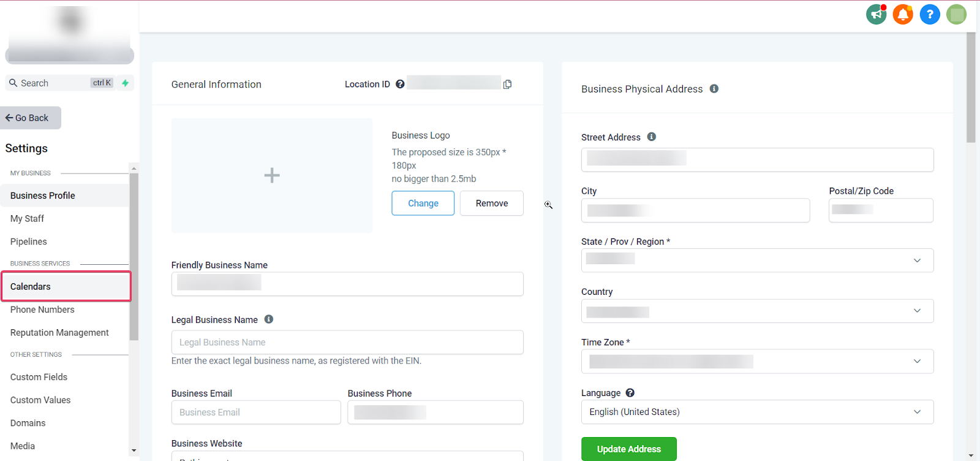Screen dimensions: 980x461
Task: Click the Street Address field
Action: [757, 159]
